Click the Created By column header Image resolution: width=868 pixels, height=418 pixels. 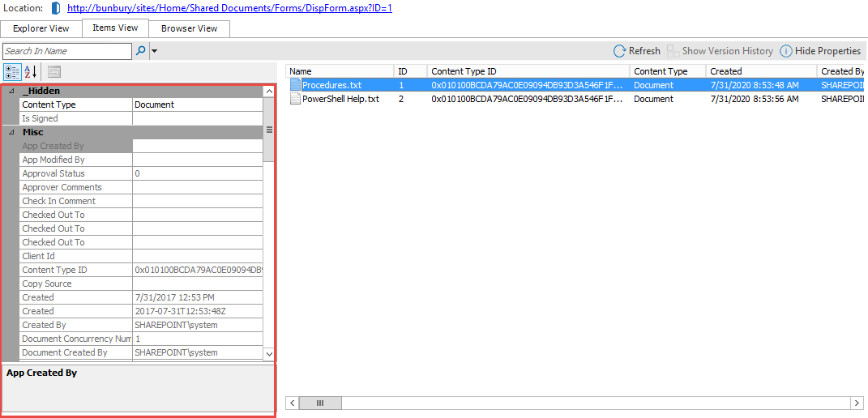[x=842, y=71]
